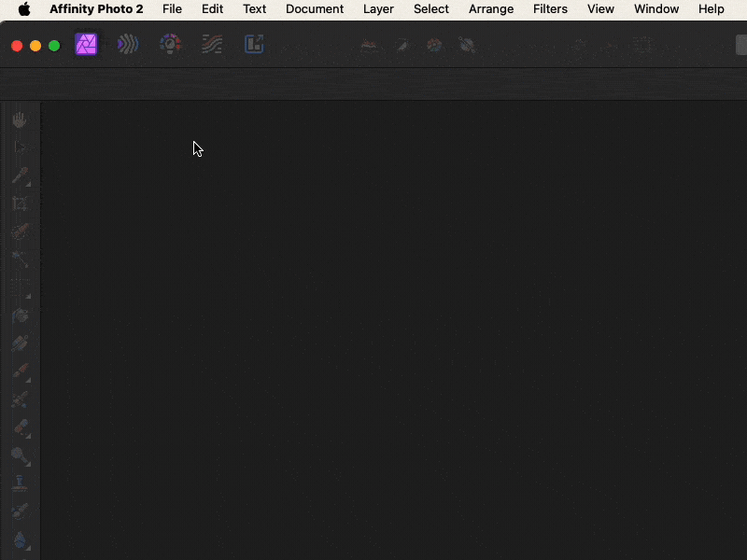This screenshot has height=560, width=747.
Task: Open the Apple menu
Action: pyautogui.click(x=24, y=9)
